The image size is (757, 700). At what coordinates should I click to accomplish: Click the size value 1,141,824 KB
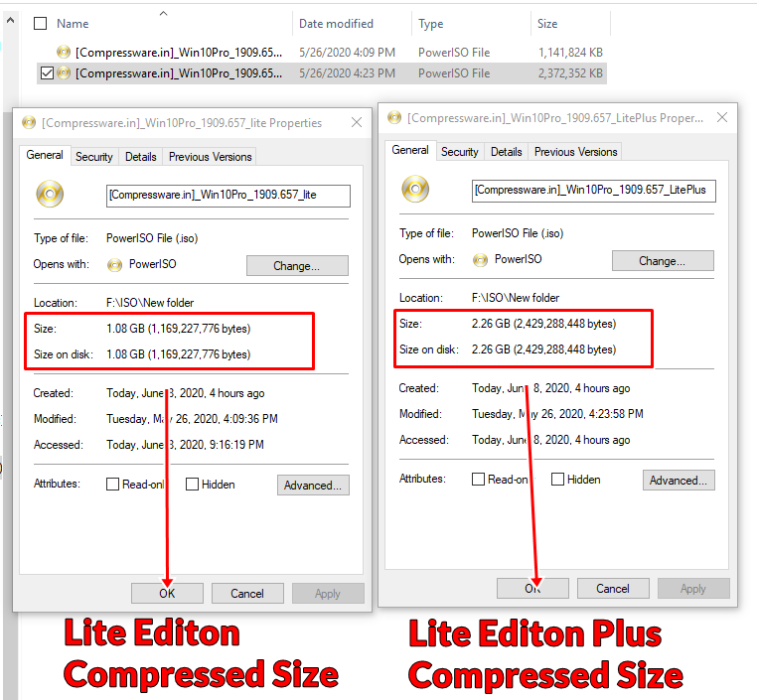click(x=570, y=52)
